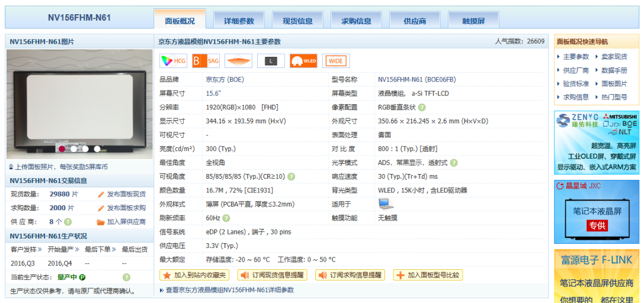Click the 上传面板照片 upload reward link text
Screen dimensions: 644x303
point(62,167)
